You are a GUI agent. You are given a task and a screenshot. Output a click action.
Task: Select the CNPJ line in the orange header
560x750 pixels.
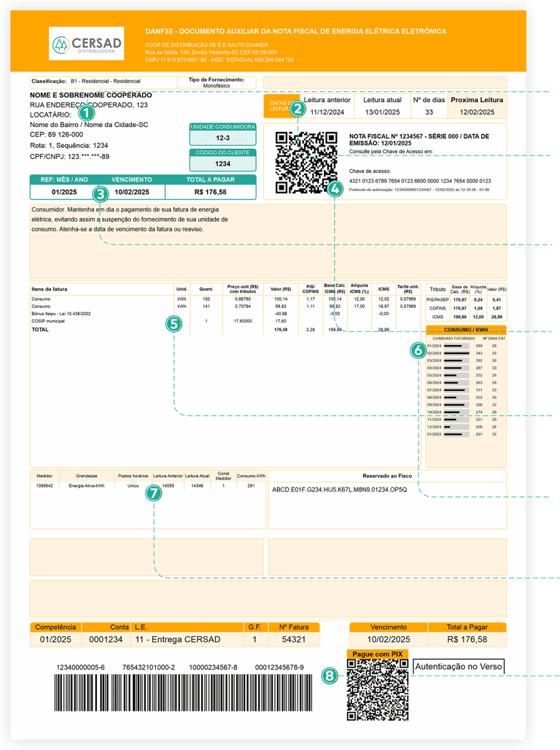tap(219, 60)
